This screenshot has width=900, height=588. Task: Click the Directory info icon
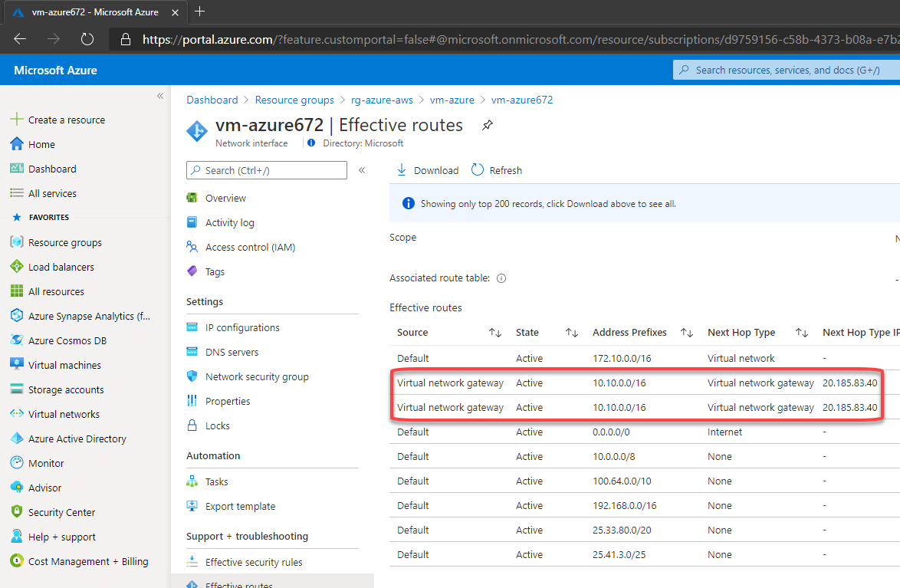coord(311,143)
